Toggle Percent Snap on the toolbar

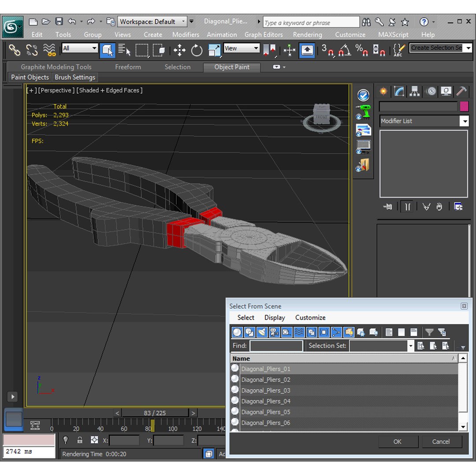361,50
